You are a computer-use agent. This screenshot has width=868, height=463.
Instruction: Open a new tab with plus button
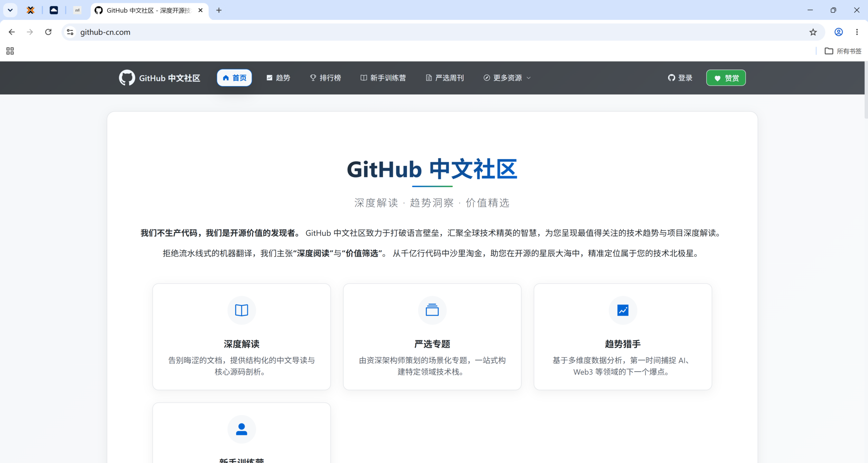[x=219, y=10]
